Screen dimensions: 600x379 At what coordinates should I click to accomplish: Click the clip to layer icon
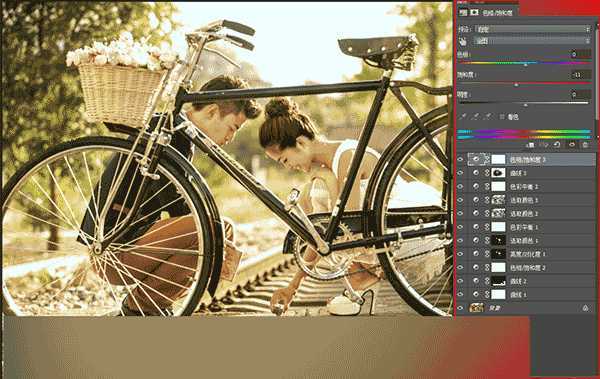(531, 145)
